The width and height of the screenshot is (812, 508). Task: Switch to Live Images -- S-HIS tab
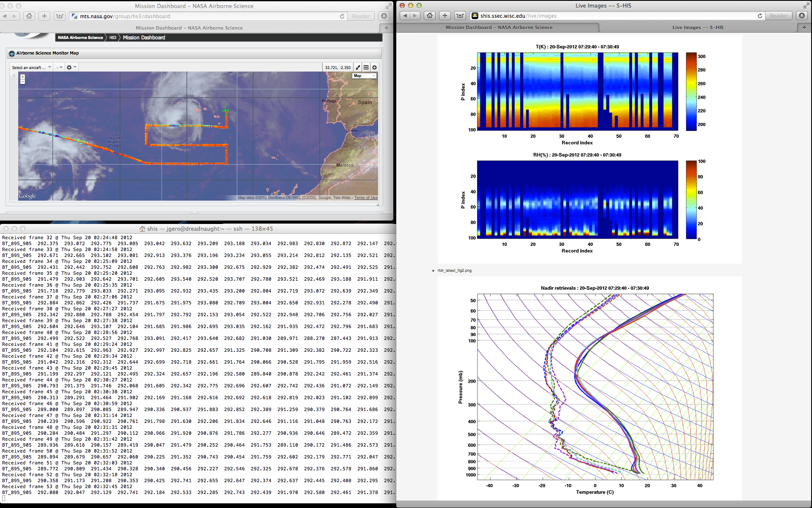pyautogui.click(x=697, y=28)
